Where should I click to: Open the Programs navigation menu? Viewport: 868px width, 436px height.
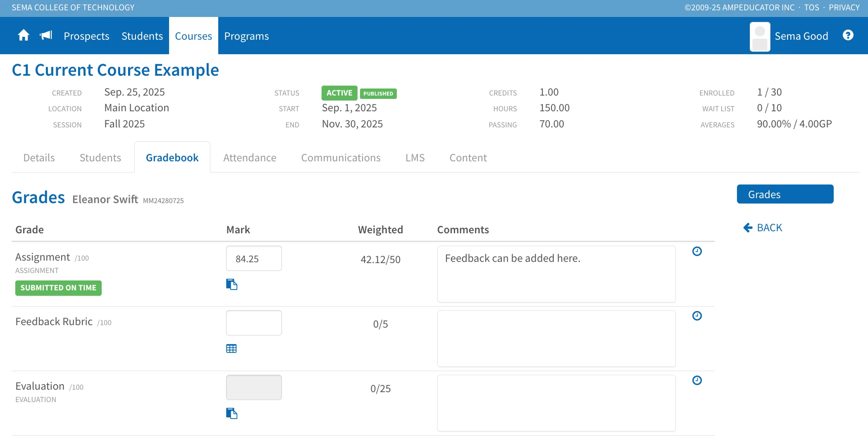(246, 36)
